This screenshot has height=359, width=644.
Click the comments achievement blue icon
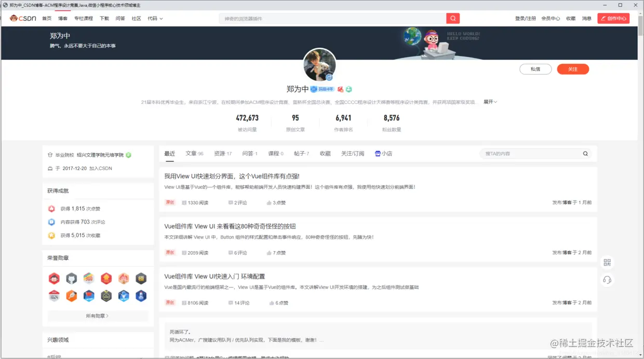pyautogui.click(x=51, y=222)
